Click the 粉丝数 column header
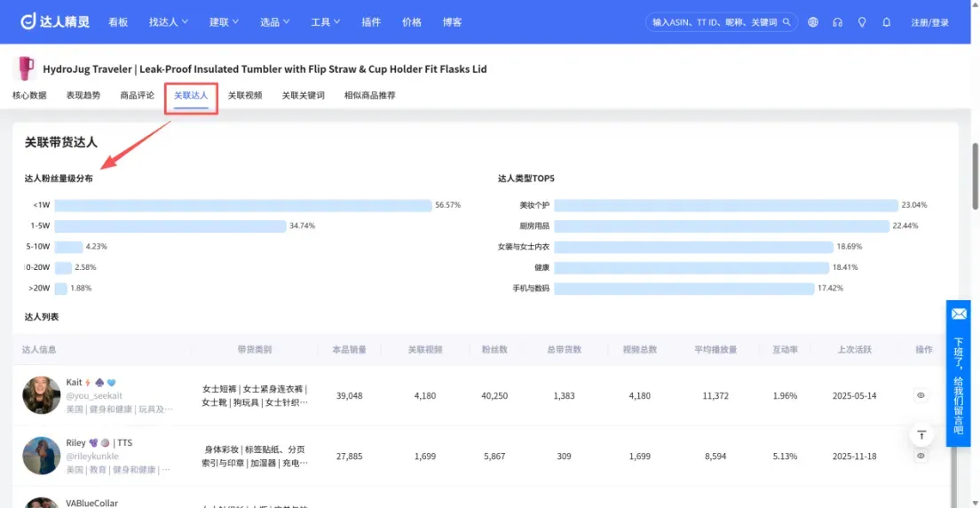 [x=494, y=350]
